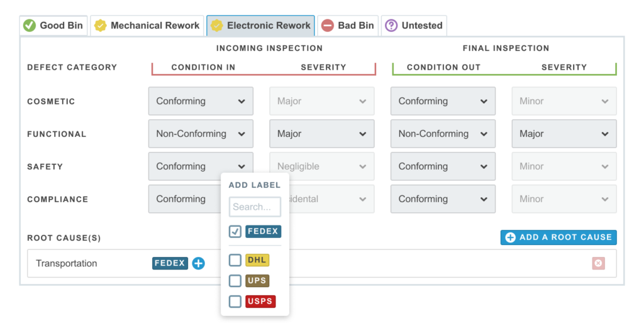Open Cosmetic Condition In dropdown
Viewport: 644px width, 331px height.
click(x=201, y=101)
